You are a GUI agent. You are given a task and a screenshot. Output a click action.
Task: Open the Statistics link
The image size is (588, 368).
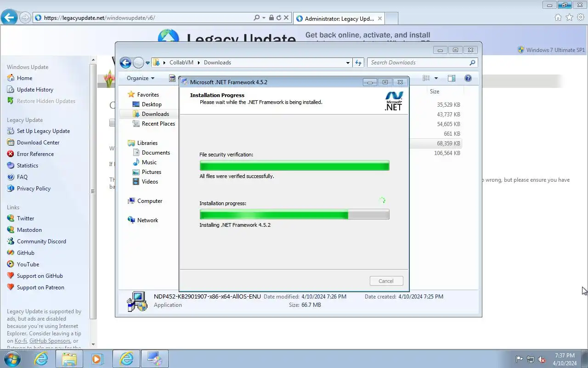pyautogui.click(x=28, y=166)
